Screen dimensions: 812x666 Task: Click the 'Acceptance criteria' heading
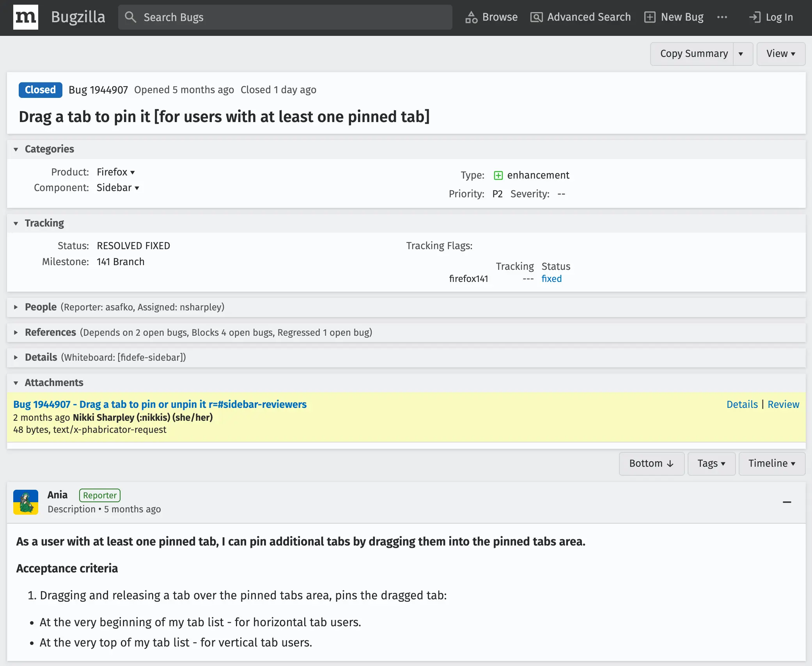(x=67, y=569)
